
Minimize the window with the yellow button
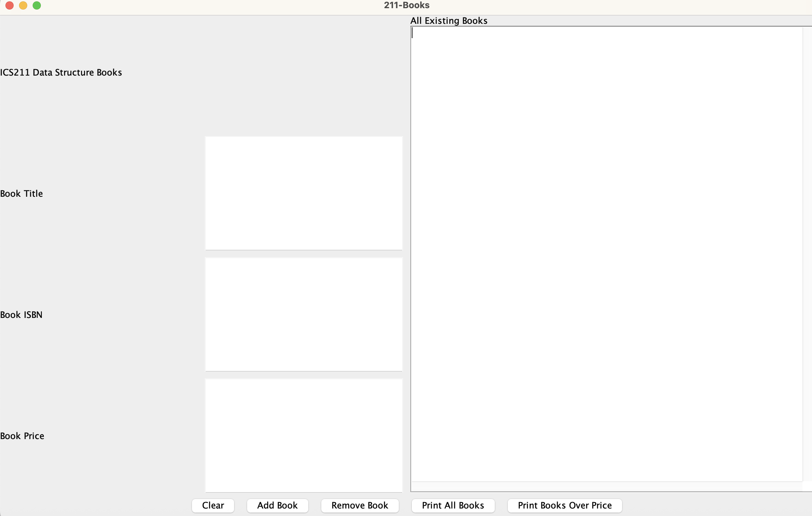click(23, 5)
